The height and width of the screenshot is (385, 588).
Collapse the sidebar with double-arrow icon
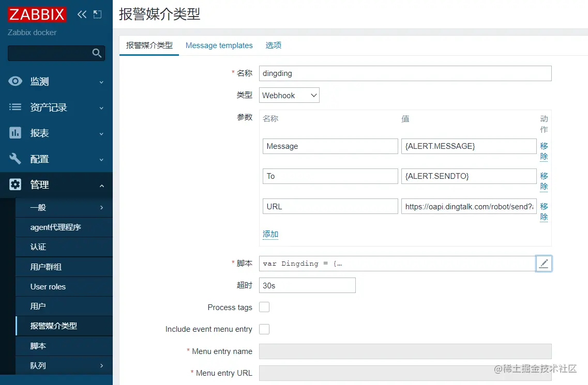click(x=82, y=14)
